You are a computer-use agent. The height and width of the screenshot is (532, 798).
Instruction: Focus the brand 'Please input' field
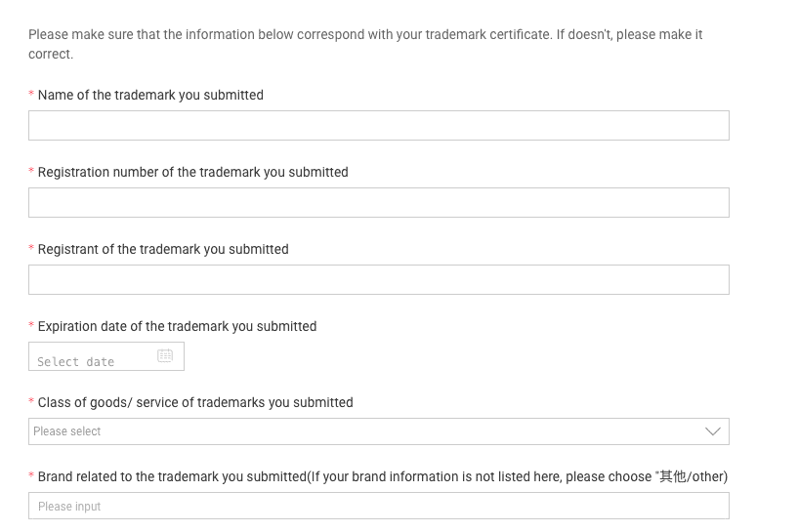click(x=378, y=506)
